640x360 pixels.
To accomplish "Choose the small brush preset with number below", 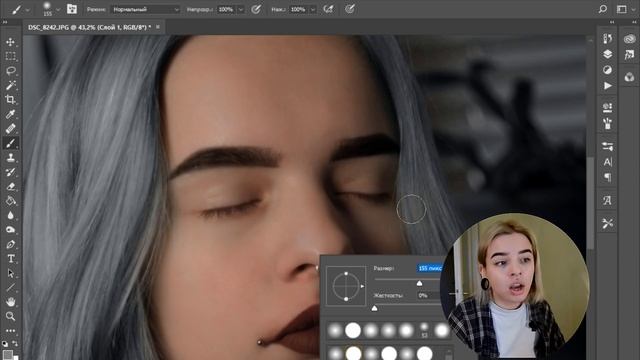I will click(x=424, y=330).
